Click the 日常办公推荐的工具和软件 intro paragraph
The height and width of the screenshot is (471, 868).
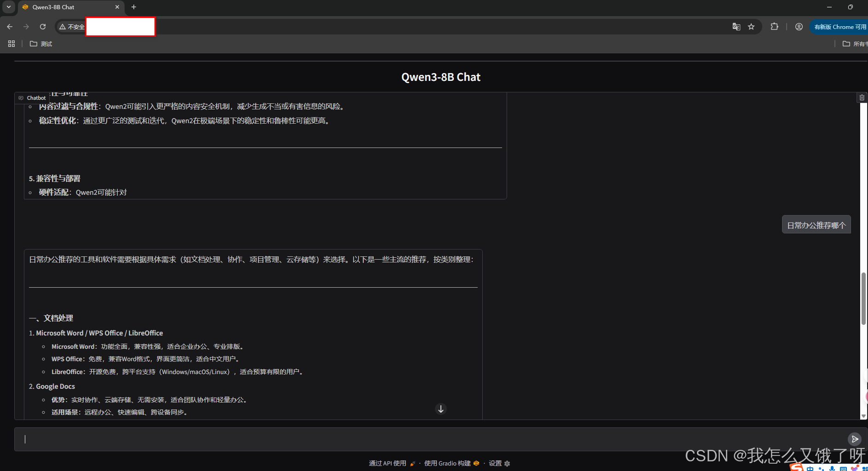point(251,260)
